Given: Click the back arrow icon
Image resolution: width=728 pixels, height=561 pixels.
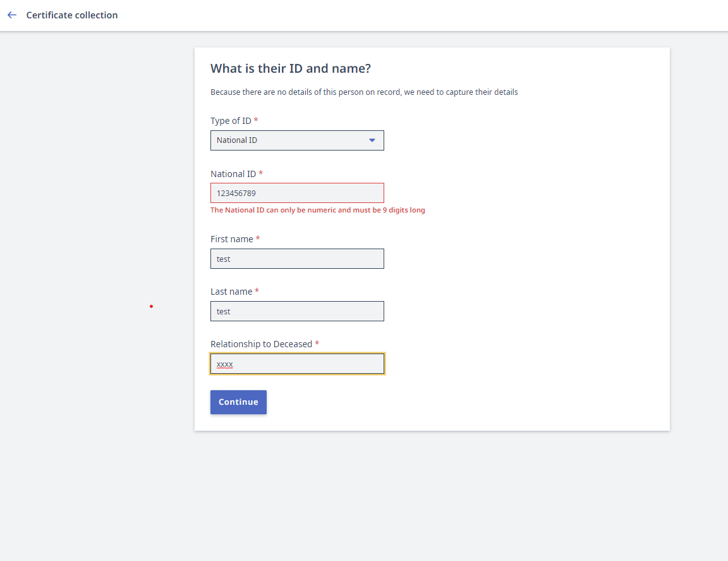Looking at the screenshot, I should pyautogui.click(x=11, y=15).
